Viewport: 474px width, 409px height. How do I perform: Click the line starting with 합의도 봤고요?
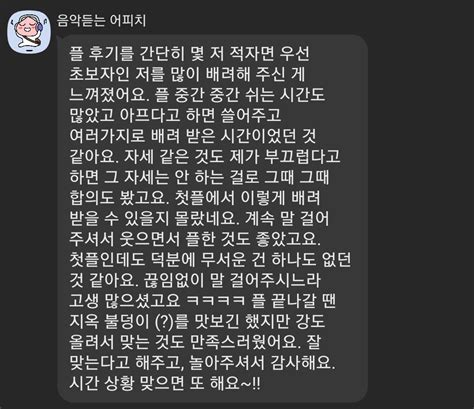(195, 198)
